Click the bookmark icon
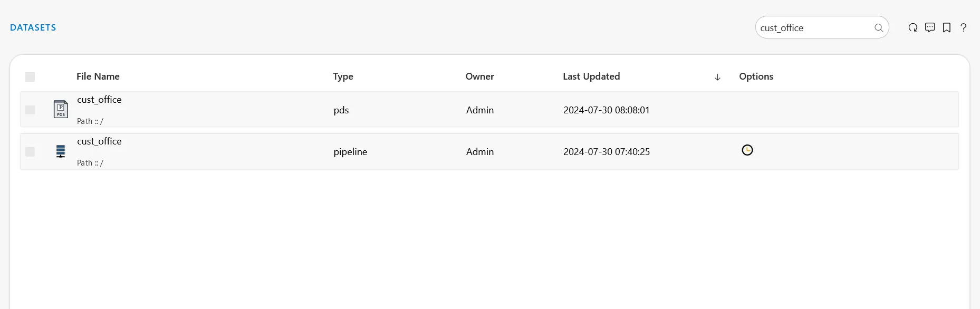The width and height of the screenshot is (980, 309). click(x=947, y=27)
